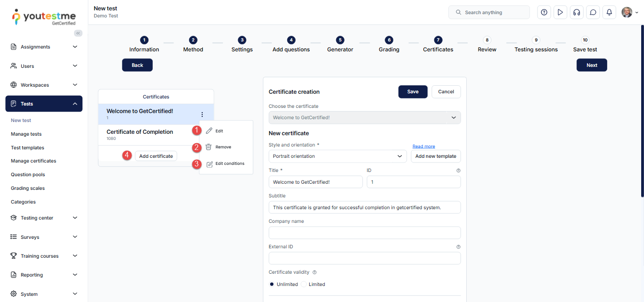Image resolution: width=644 pixels, height=302 pixels.
Task: Click the Add certificate button
Action: [x=156, y=156]
